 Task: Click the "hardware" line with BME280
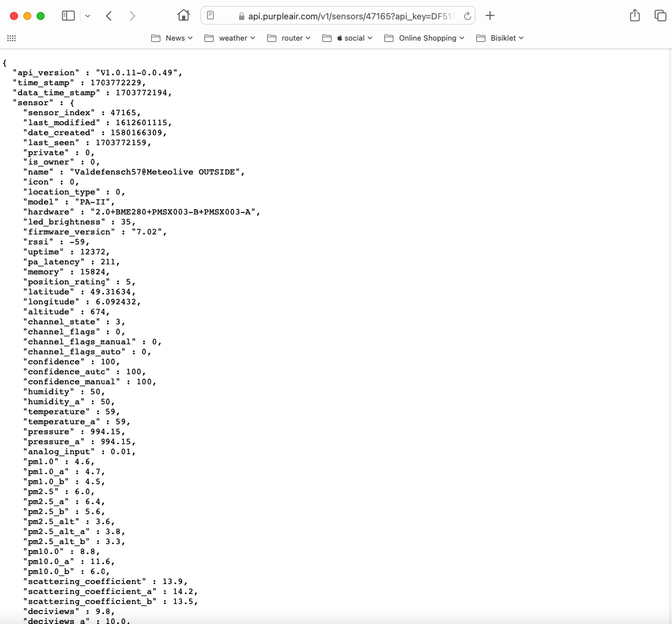coord(141,212)
